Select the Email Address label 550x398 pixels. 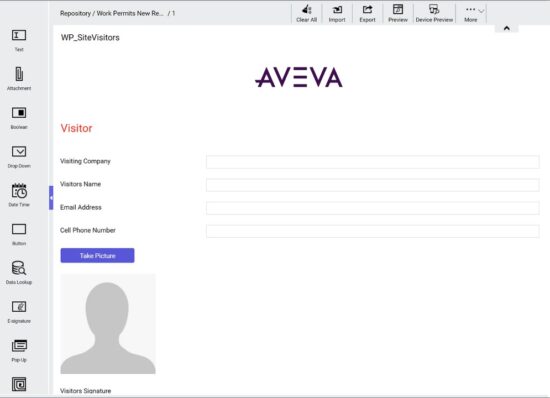coord(81,207)
